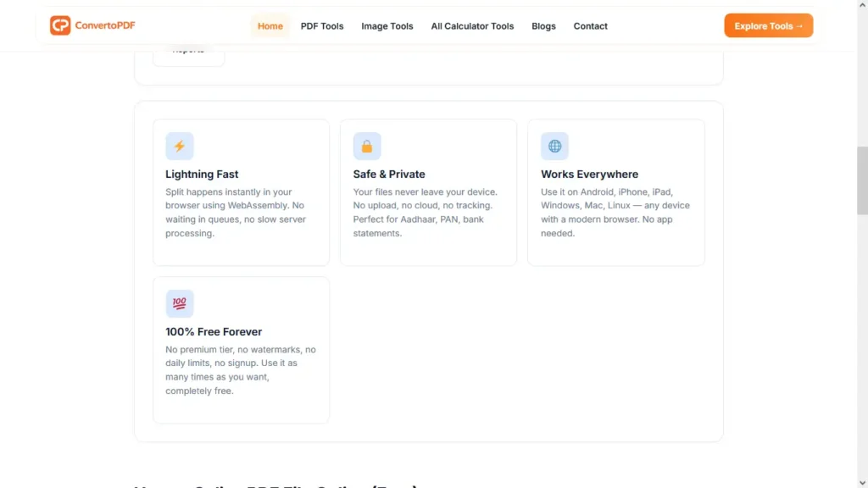This screenshot has width=868, height=488.
Task: Click the ConvertoPDF logo icon
Action: [60, 25]
